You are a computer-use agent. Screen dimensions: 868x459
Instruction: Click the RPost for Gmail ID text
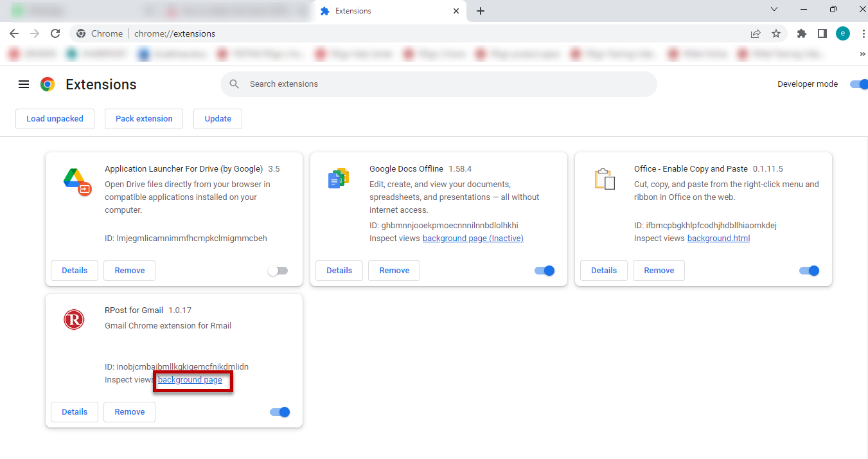coord(177,367)
